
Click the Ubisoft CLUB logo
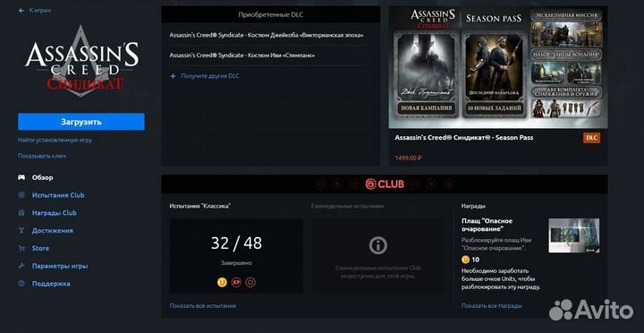coord(385,184)
